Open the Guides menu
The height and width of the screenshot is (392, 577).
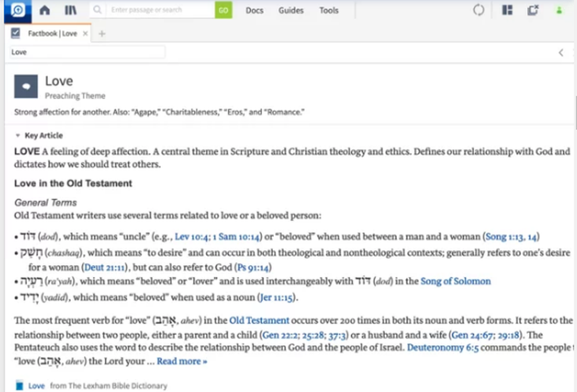(291, 10)
